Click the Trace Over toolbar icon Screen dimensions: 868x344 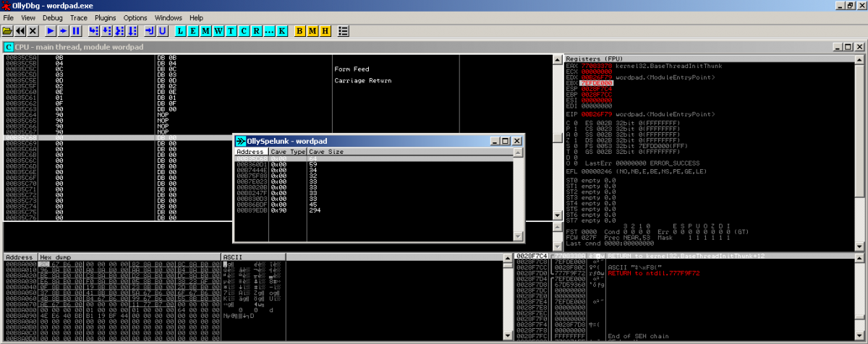pos(132,31)
